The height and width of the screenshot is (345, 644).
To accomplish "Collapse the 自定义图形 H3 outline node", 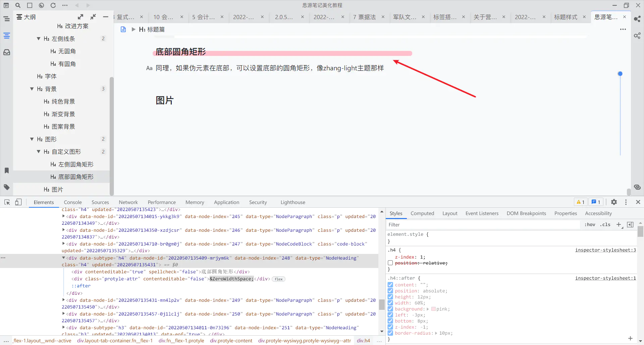I will [39, 152].
